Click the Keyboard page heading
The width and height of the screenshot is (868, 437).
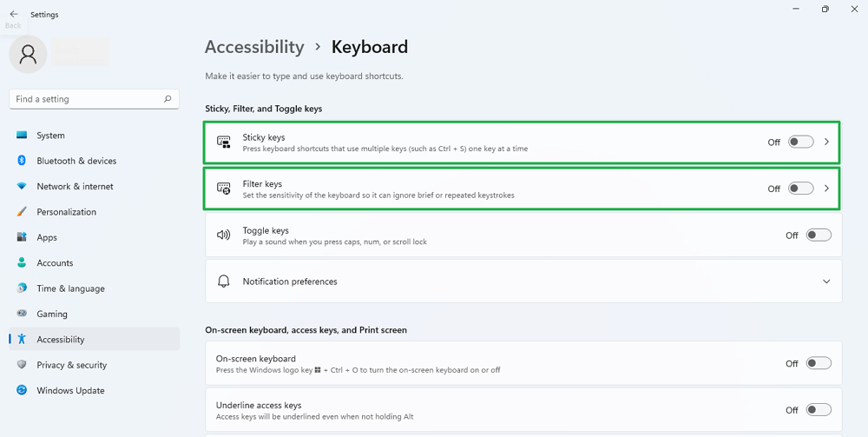pyautogui.click(x=369, y=47)
